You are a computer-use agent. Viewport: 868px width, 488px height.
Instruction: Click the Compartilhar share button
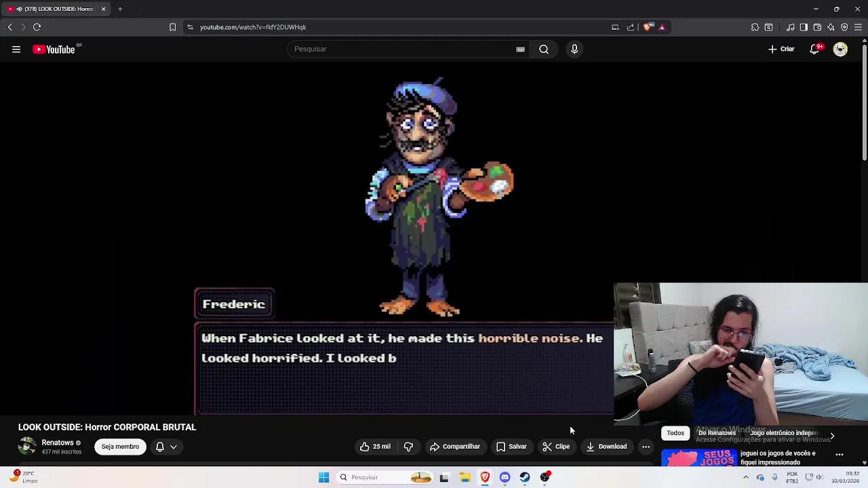coord(454,447)
